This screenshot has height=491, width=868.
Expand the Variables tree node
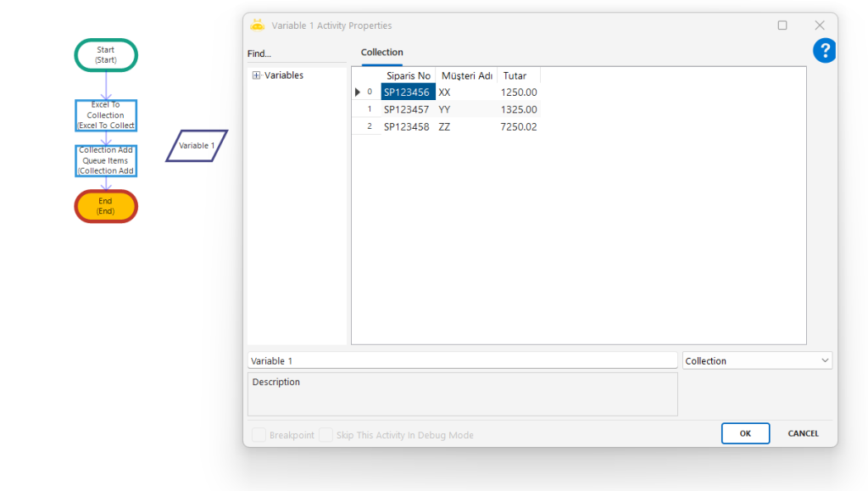pyautogui.click(x=256, y=75)
